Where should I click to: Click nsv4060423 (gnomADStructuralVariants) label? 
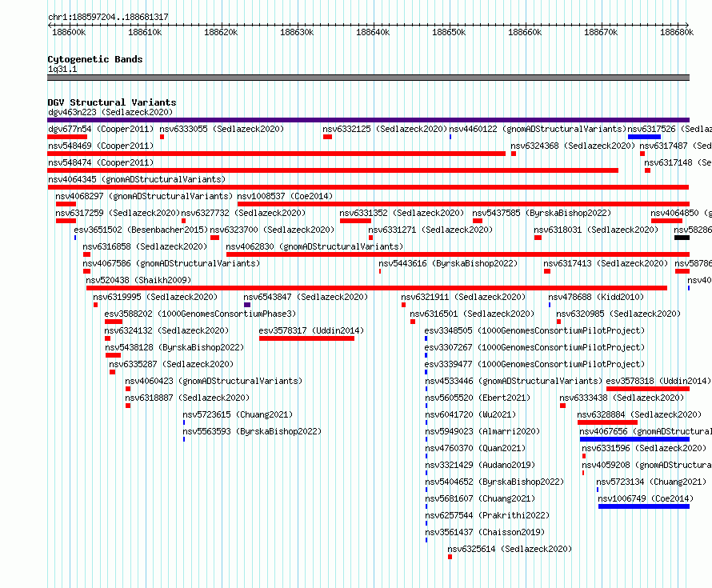pyautogui.click(x=214, y=381)
